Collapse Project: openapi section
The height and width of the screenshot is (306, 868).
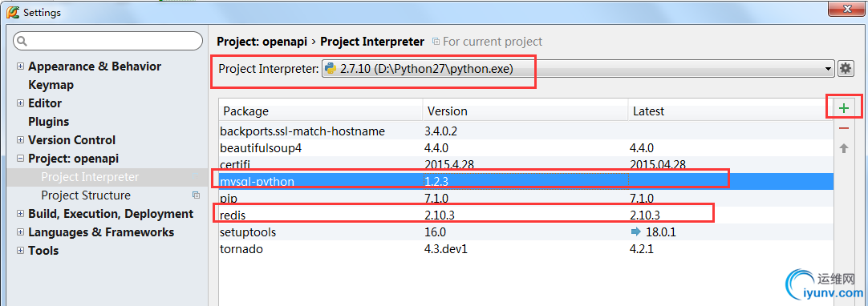coord(21,159)
